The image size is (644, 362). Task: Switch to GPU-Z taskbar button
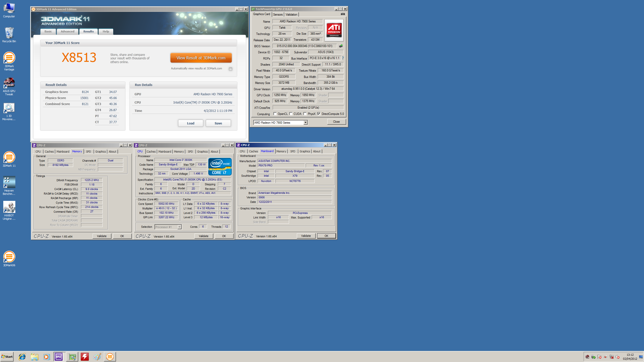[72, 357]
